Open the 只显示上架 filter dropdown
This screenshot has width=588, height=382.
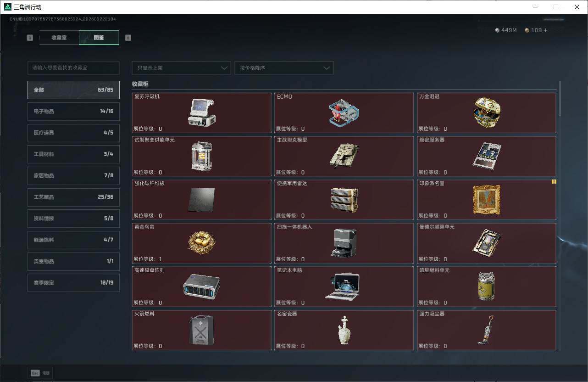(x=181, y=68)
